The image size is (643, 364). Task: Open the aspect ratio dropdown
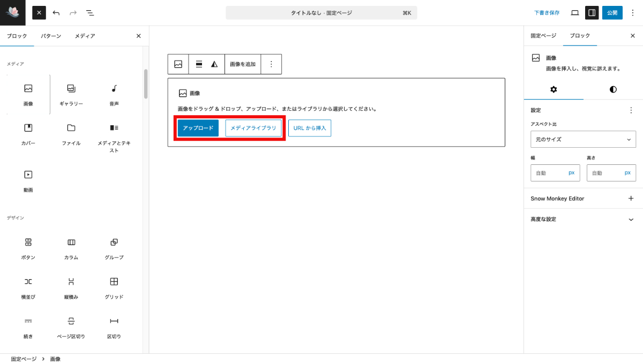(x=583, y=139)
